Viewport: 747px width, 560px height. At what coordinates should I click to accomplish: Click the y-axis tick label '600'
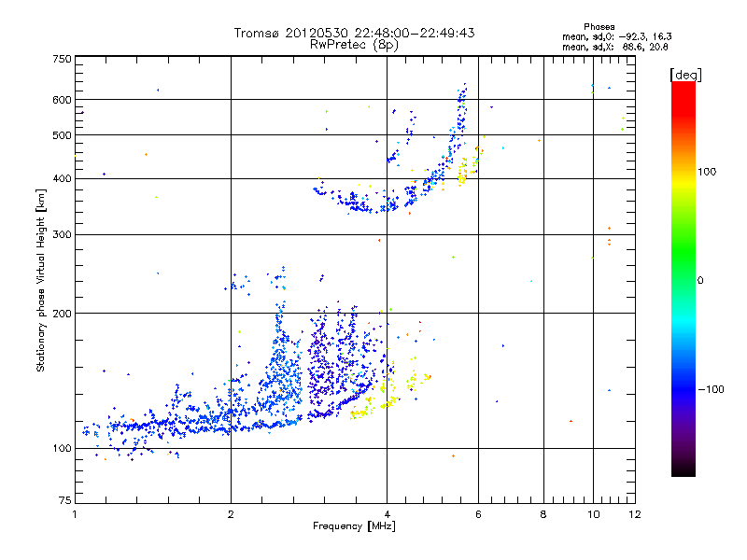(x=62, y=100)
